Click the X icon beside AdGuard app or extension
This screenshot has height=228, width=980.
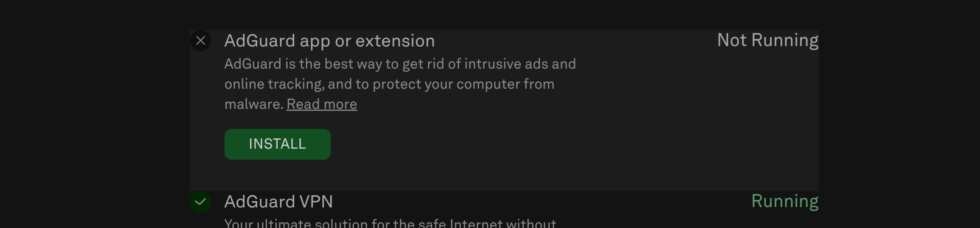[201, 41]
